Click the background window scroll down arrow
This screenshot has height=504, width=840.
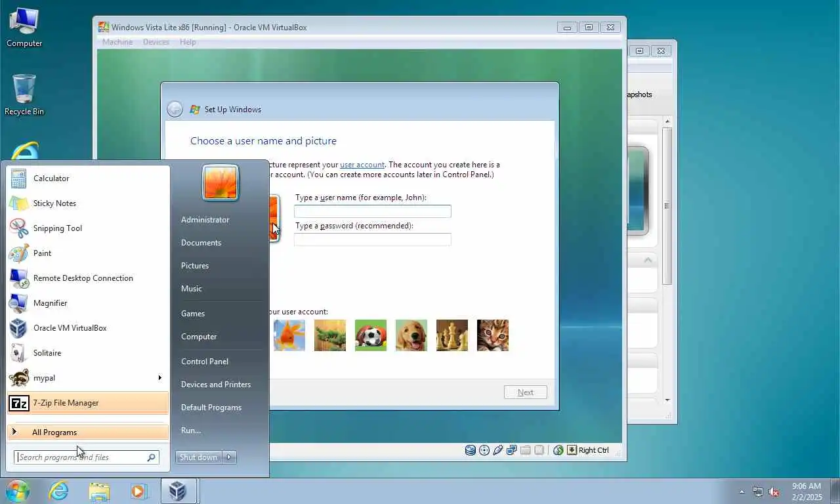coord(667,400)
